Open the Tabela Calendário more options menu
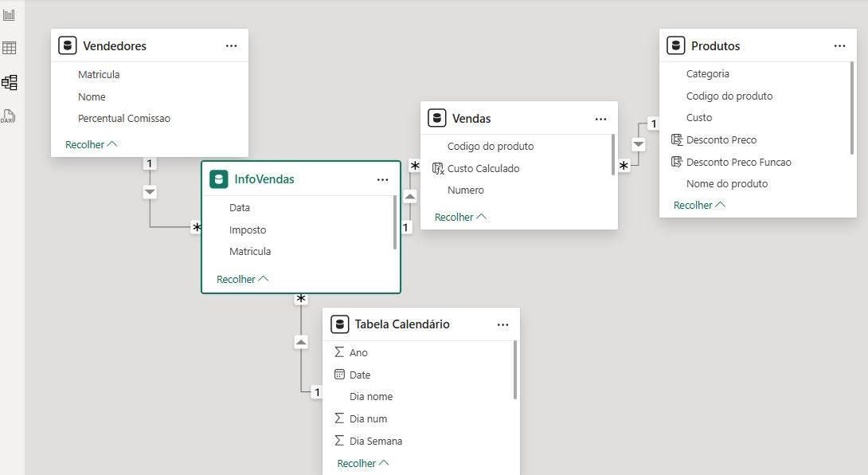 click(502, 324)
